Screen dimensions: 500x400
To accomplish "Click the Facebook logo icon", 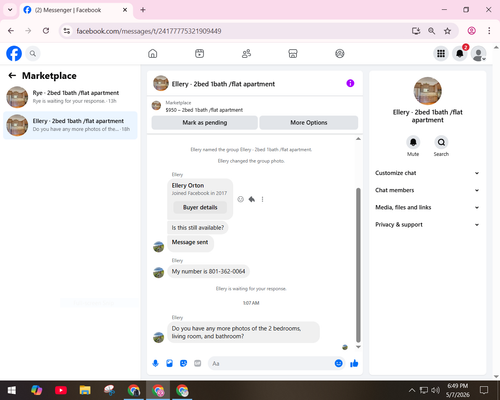I will coord(14,53).
